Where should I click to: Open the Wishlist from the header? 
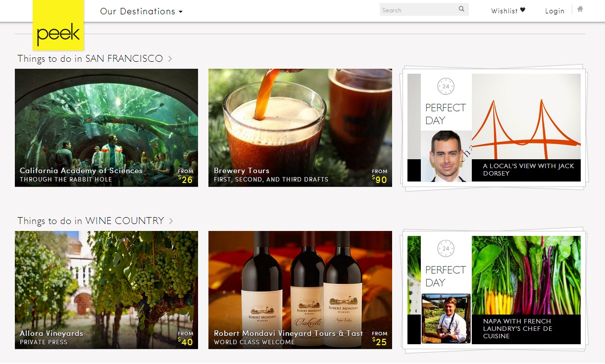coord(504,11)
